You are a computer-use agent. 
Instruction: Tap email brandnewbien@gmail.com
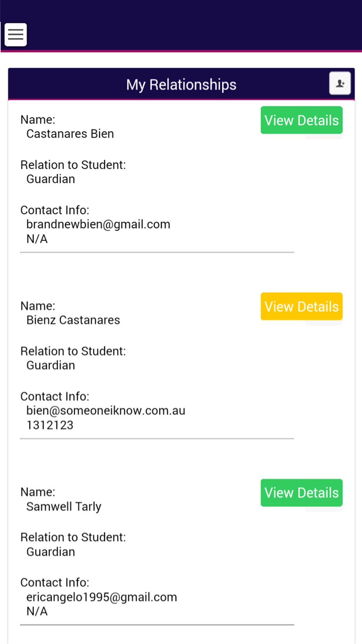[x=98, y=224]
